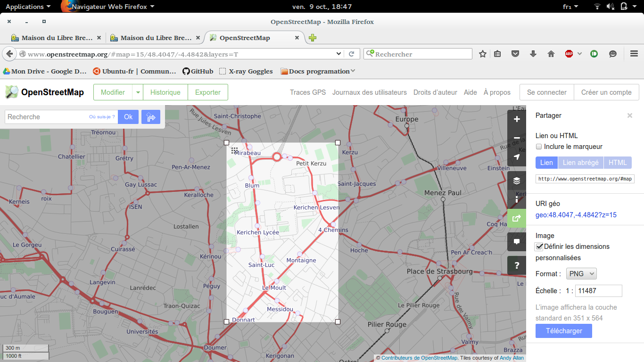The width and height of the screenshot is (644, 362).
Task: Open the Wi-Fi network indicator
Action: pos(597,7)
